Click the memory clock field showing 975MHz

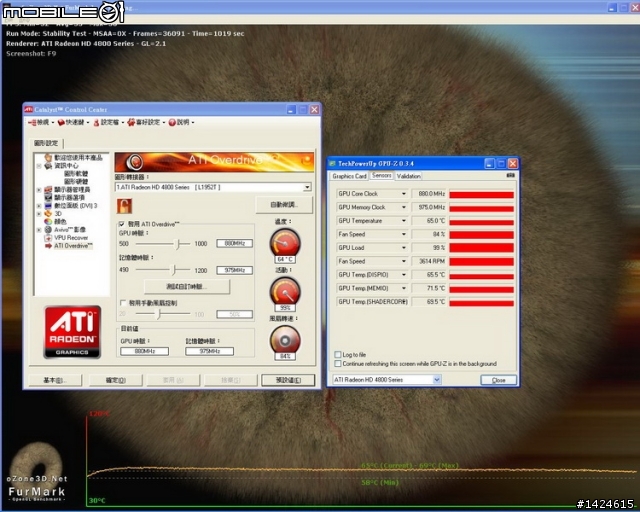[x=235, y=270]
